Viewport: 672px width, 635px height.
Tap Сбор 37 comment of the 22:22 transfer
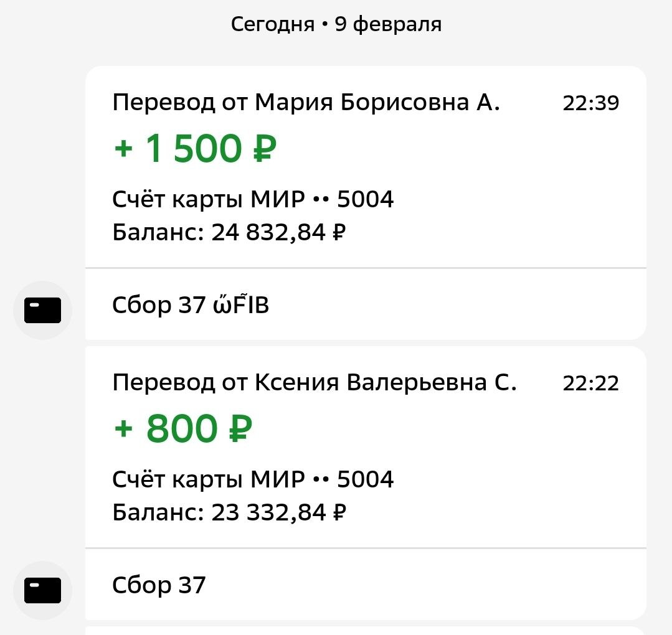pyautogui.click(x=159, y=585)
